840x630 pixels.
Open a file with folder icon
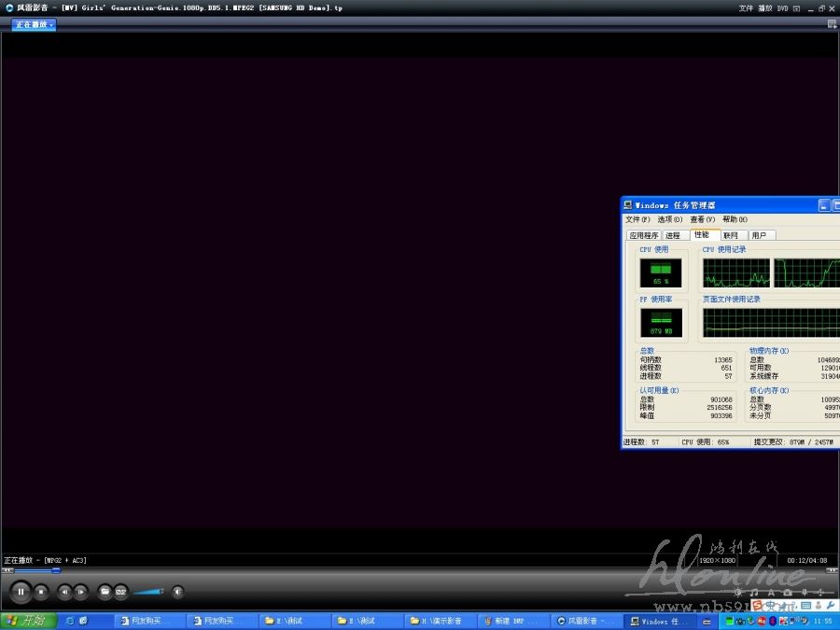[105, 591]
